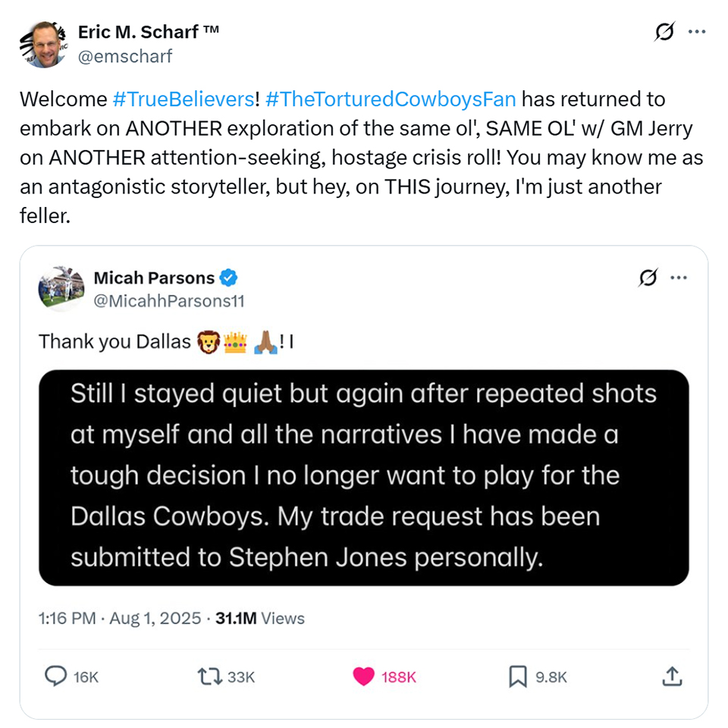Click Micah Parsons' verified badge icon
The height and width of the screenshot is (728, 728).
pos(229,278)
